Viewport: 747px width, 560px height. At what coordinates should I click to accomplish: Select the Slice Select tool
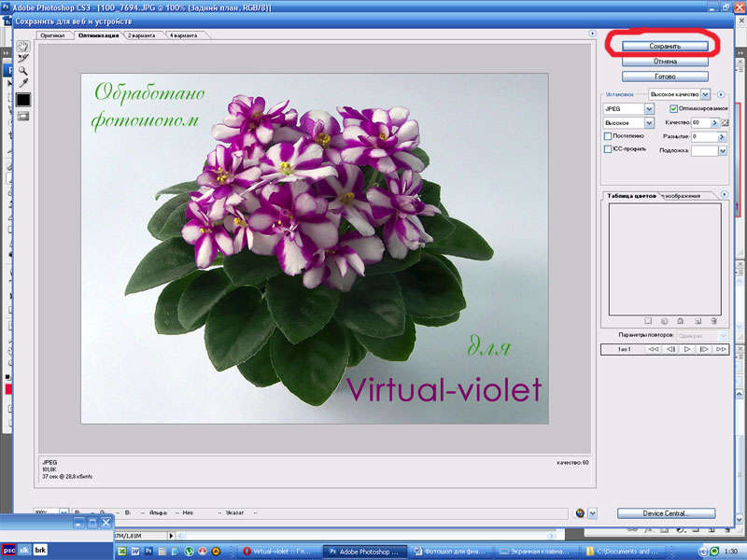(x=22, y=57)
